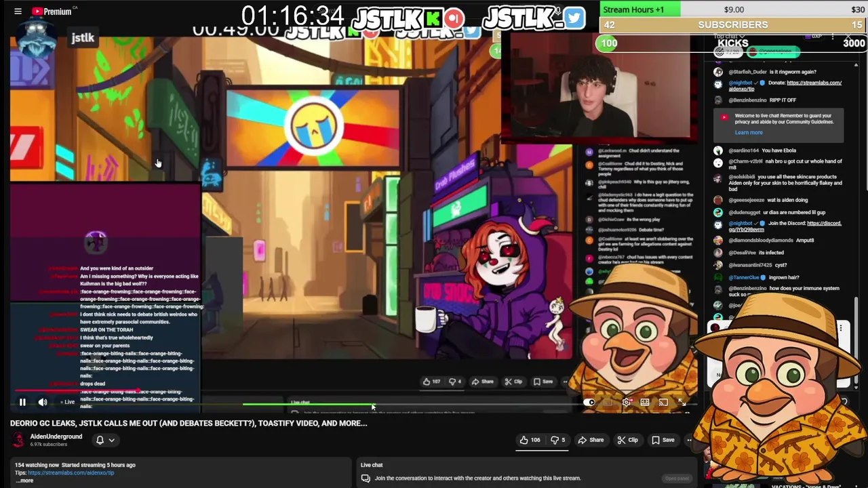Click @ivanasantini7425 'cyst?' message
This screenshot has height=488, width=868.
click(x=780, y=265)
